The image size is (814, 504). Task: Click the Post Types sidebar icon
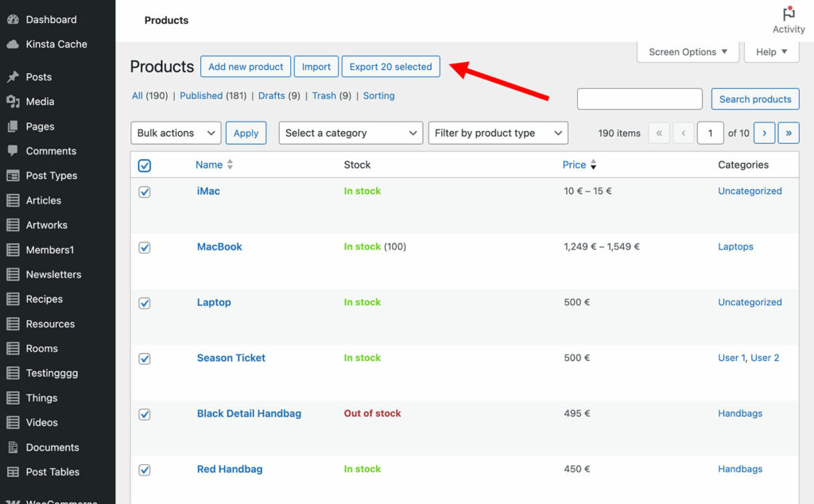click(13, 176)
